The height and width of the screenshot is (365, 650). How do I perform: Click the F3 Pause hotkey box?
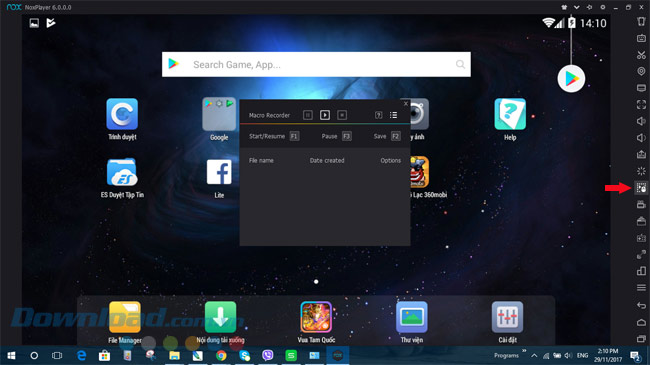click(347, 136)
